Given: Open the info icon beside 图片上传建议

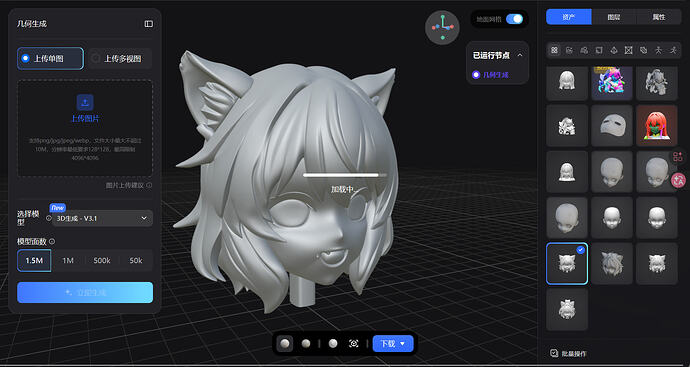Looking at the screenshot, I should [149, 185].
